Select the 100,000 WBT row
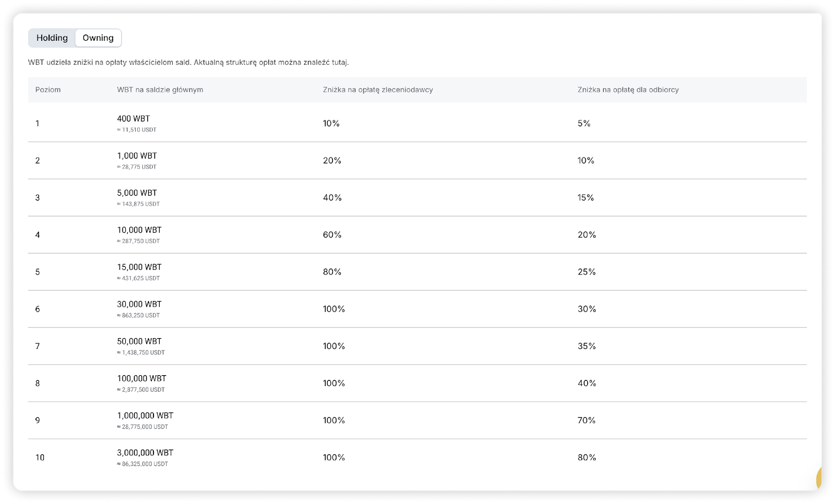This screenshot has width=835, height=504. tap(141, 378)
